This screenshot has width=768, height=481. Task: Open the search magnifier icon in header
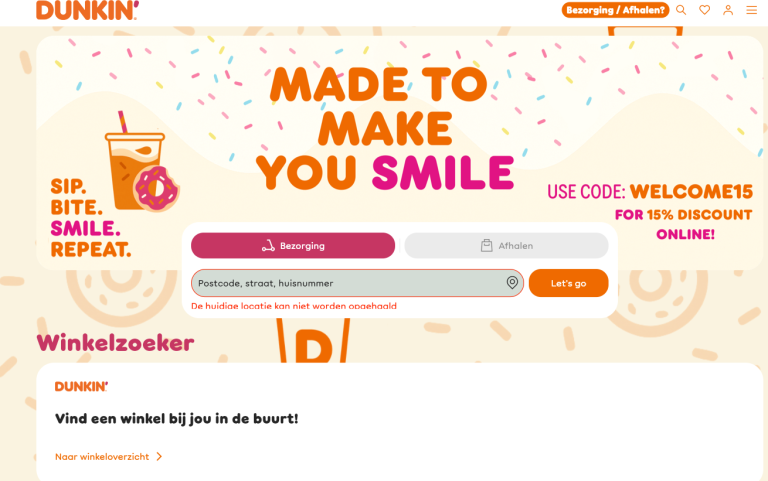click(681, 10)
